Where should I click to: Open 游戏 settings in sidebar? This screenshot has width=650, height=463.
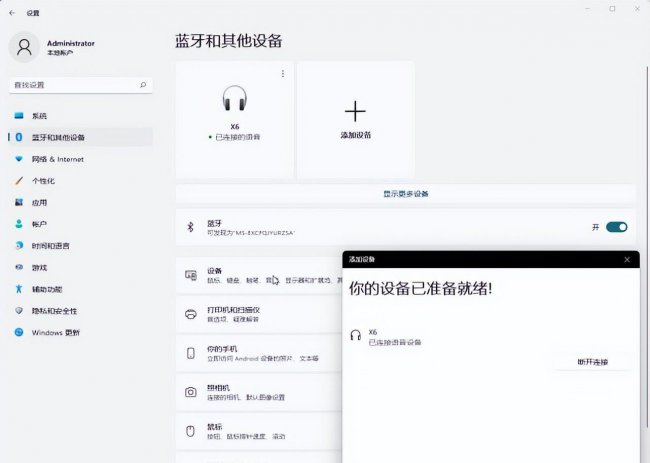[80, 267]
